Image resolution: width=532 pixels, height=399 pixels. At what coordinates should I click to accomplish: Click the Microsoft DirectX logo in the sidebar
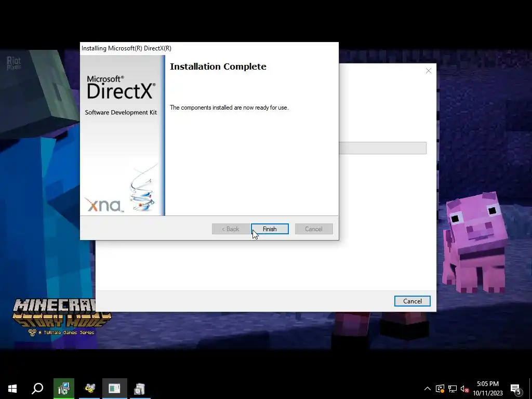click(x=121, y=87)
